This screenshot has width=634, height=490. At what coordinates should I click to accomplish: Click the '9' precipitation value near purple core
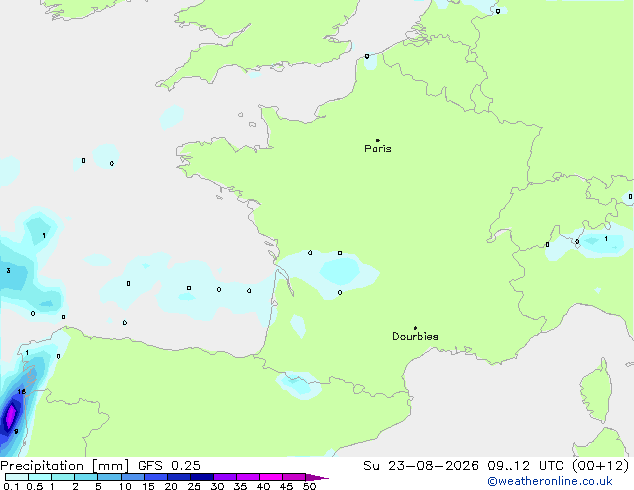click(x=16, y=431)
